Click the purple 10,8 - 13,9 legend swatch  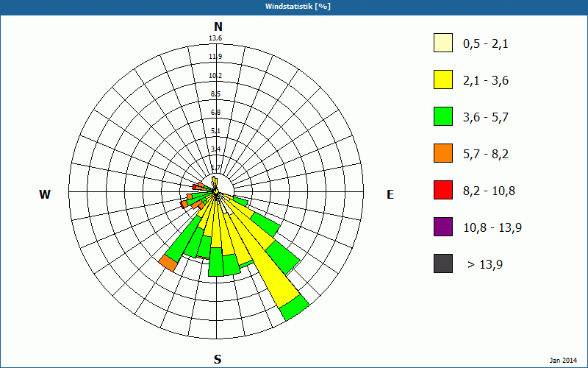443,227
